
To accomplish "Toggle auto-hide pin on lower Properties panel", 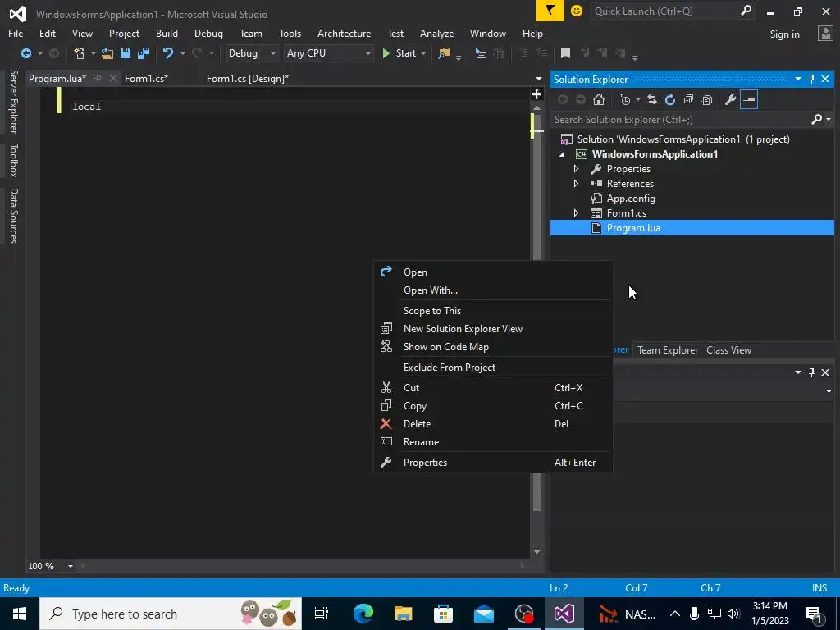I will click(811, 372).
